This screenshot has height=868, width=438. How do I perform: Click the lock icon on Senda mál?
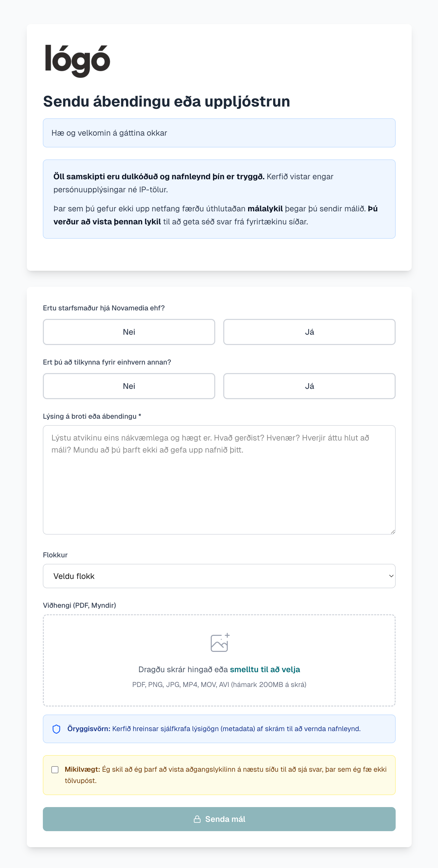(197, 819)
